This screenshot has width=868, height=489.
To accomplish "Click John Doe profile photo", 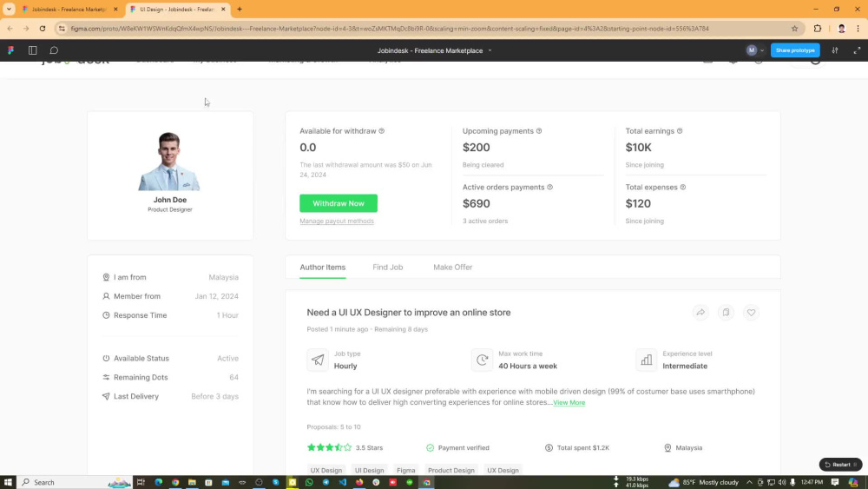I will (x=169, y=162).
